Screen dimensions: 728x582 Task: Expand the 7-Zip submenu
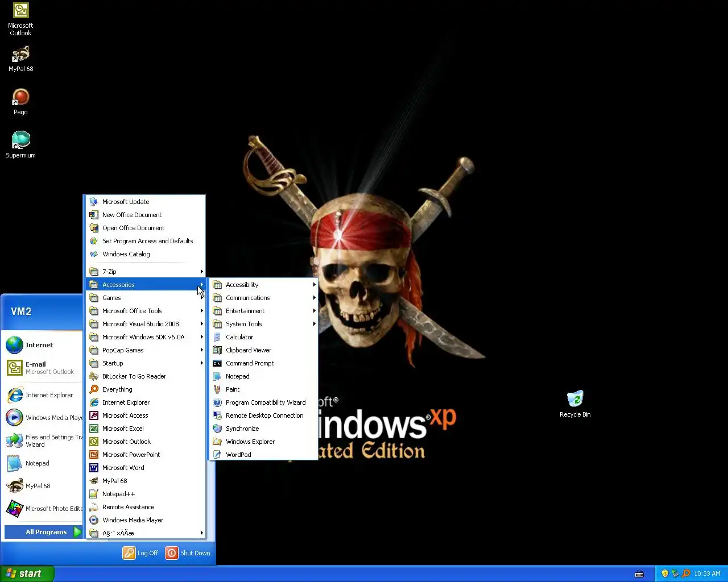click(146, 272)
